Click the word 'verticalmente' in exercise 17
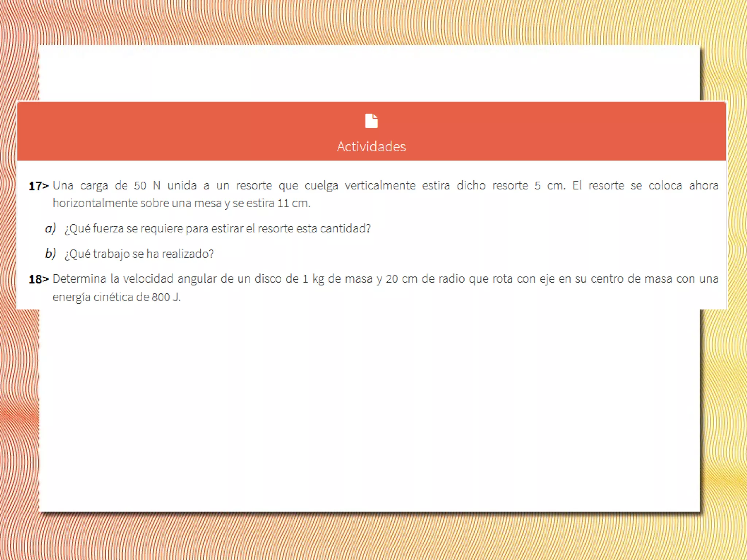747x560 pixels. click(x=380, y=186)
